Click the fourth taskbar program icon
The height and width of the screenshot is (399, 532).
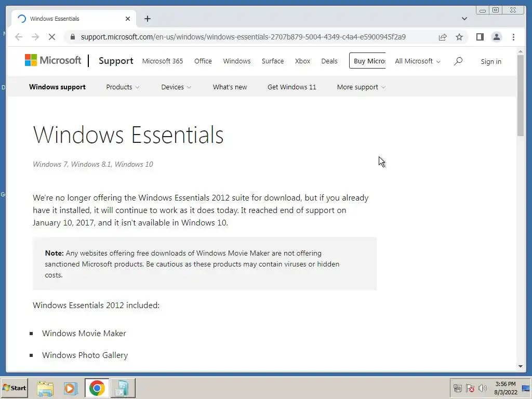click(123, 388)
